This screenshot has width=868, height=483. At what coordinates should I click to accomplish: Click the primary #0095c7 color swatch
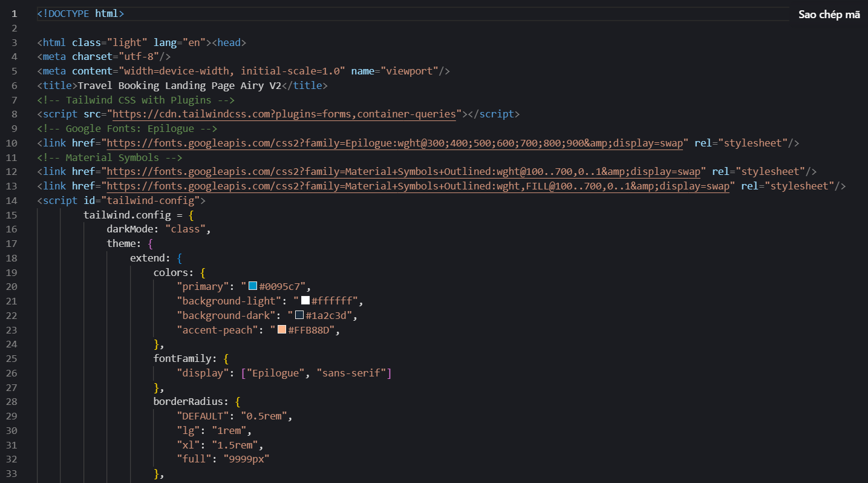[253, 286]
